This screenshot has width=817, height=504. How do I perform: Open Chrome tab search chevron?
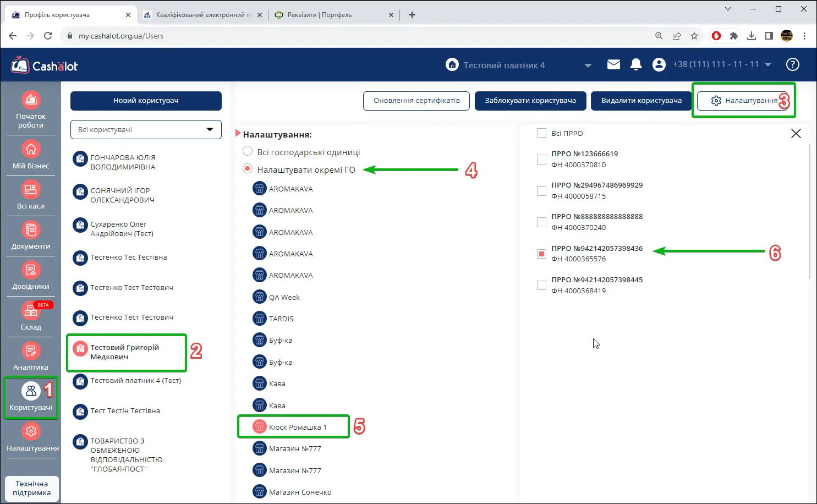point(728,9)
